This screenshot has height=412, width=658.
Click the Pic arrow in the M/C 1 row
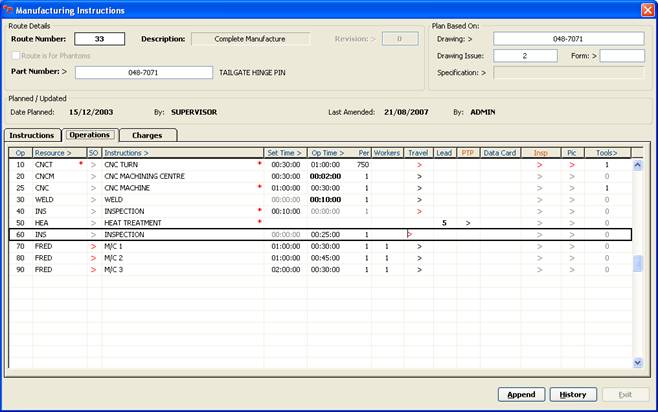572,246
